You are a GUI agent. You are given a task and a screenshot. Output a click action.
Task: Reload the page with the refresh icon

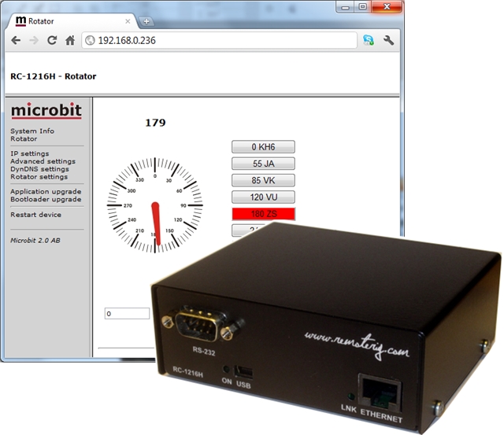click(x=52, y=40)
